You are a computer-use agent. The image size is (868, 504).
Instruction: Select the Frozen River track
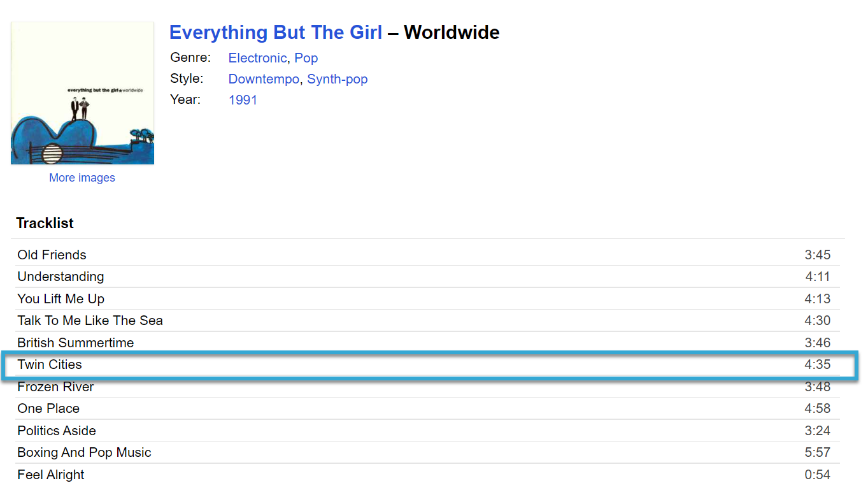point(55,387)
